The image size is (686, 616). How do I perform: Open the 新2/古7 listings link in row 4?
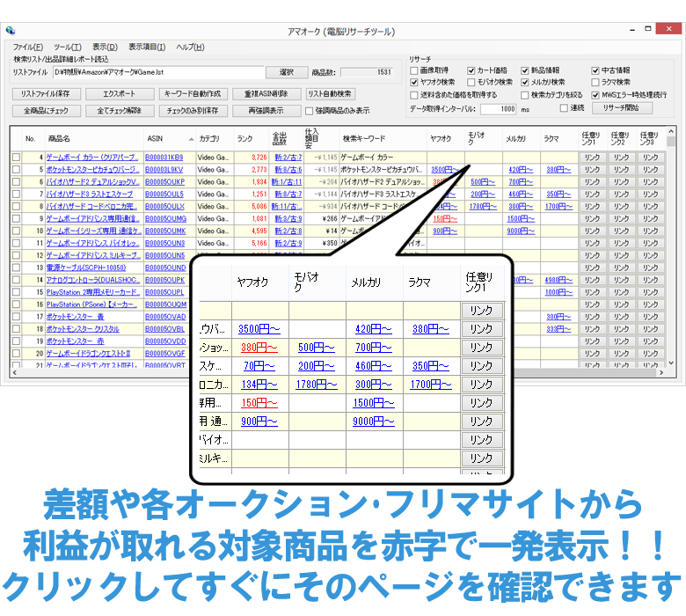[x=288, y=158]
